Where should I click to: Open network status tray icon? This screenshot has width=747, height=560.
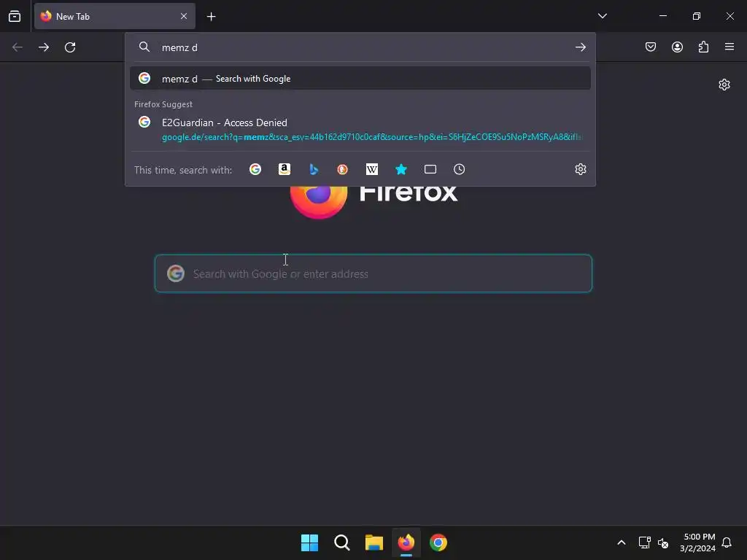click(x=645, y=542)
